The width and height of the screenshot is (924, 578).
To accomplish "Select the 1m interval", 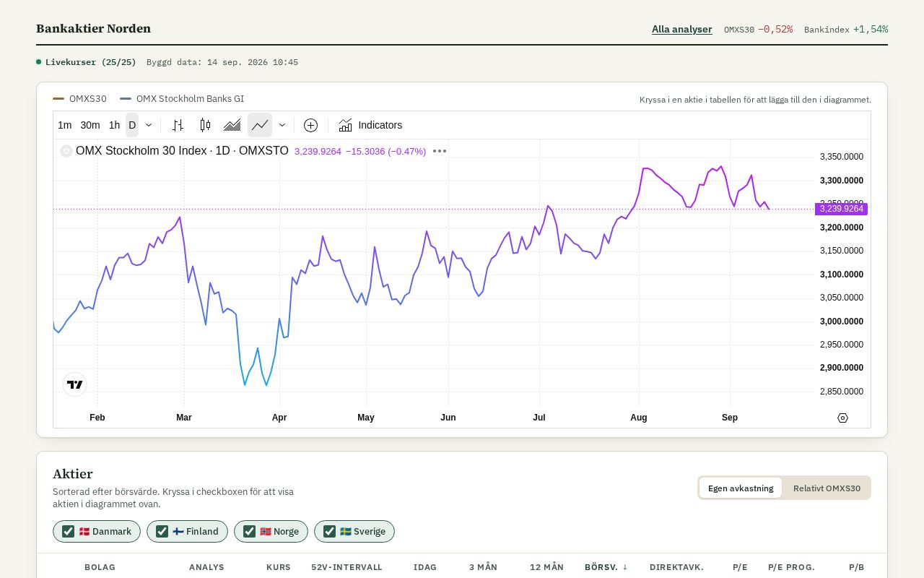I will (x=65, y=125).
